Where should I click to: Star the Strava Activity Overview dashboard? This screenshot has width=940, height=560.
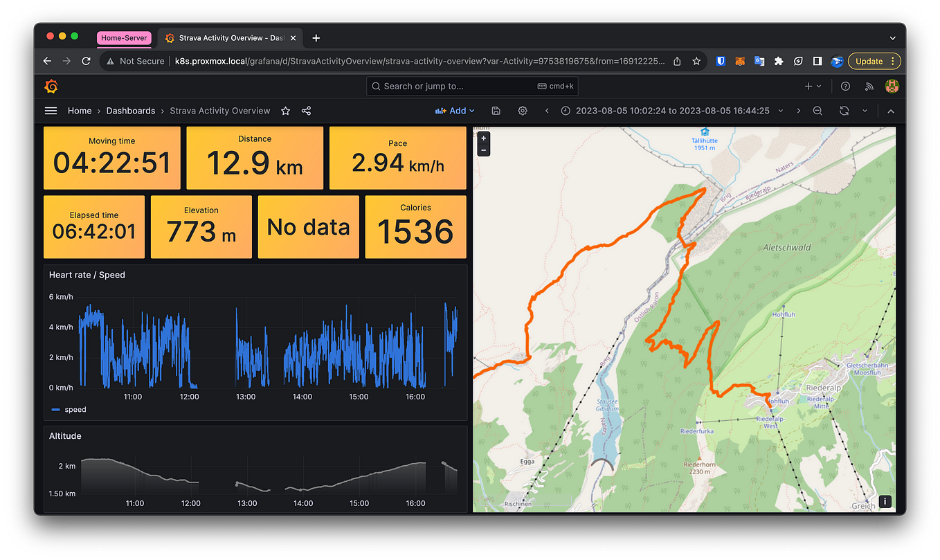point(285,111)
